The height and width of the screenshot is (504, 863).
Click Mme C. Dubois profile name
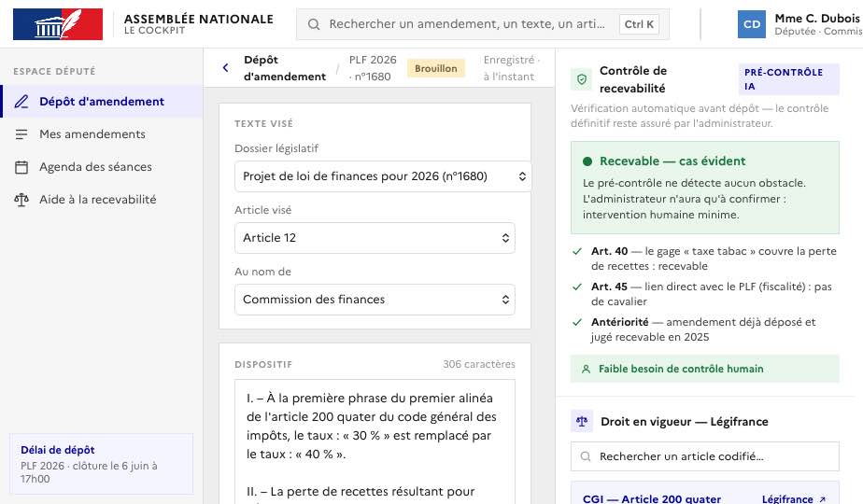[x=816, y=18]
